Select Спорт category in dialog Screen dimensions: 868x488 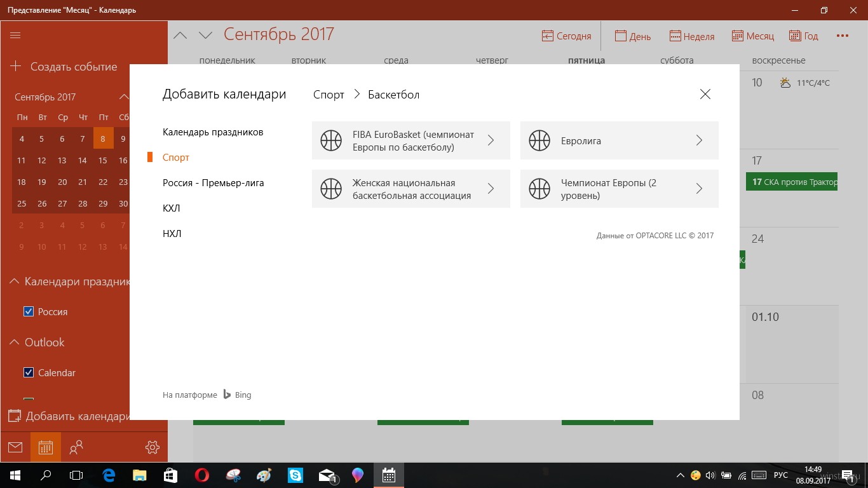tap(176, 158)
